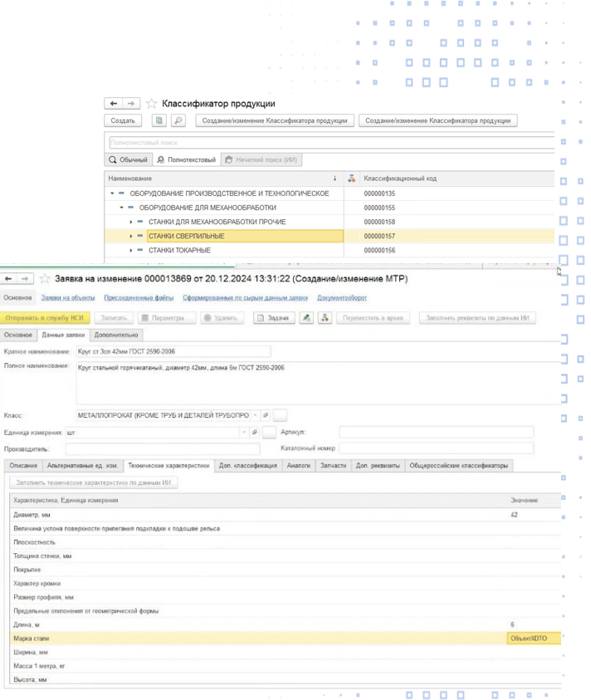Viewport: 591px width, 700px height.
Task: Expand СТАНКИ ДЛЯ МЕХАНООБРАБОТКИ ПРОЧИЕ node
Action: [x=131, y=222]
